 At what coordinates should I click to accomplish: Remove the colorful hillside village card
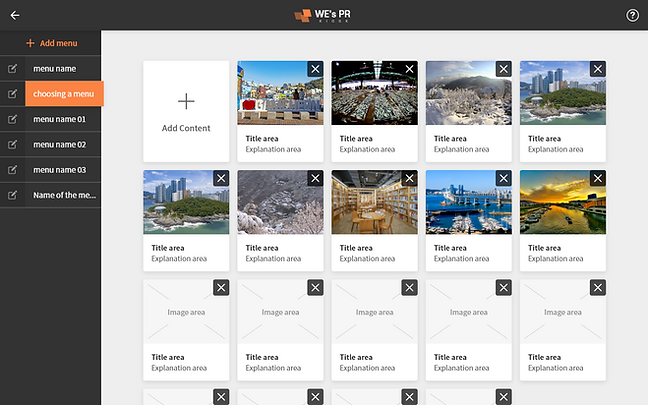coord(315,69)
